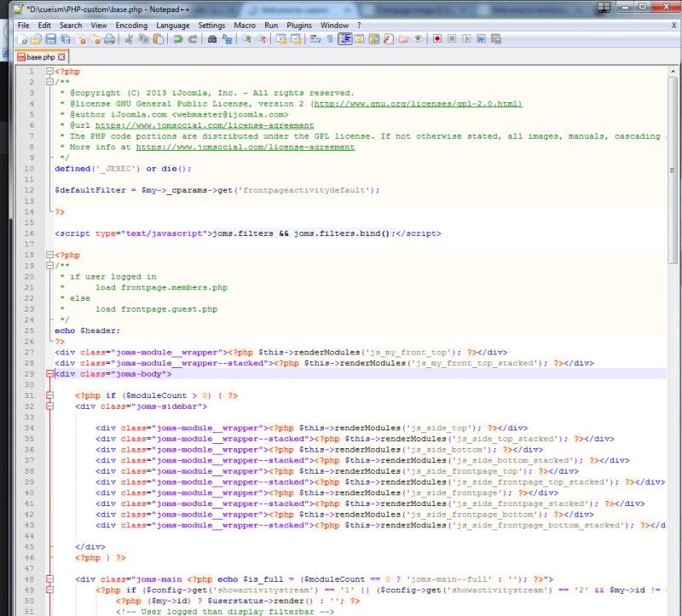Open the Plugins menu
The image size is (682, 616).
[x=299, y=26]
